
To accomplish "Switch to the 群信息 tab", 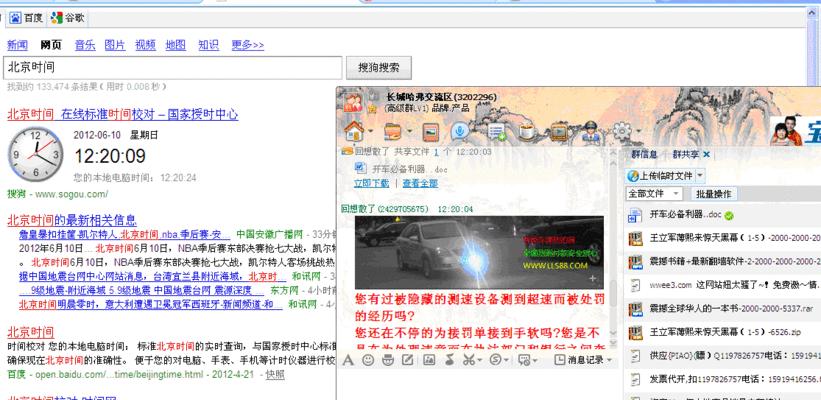I will tap(644, 154).
